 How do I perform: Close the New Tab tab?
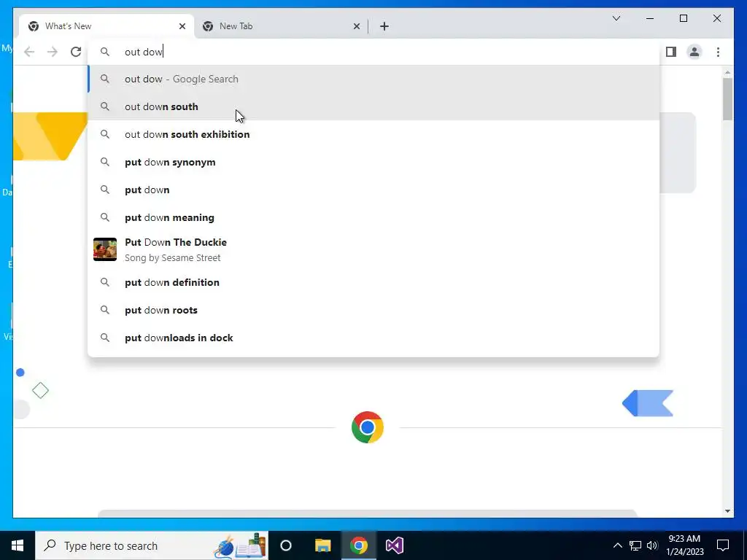[356, 26]
